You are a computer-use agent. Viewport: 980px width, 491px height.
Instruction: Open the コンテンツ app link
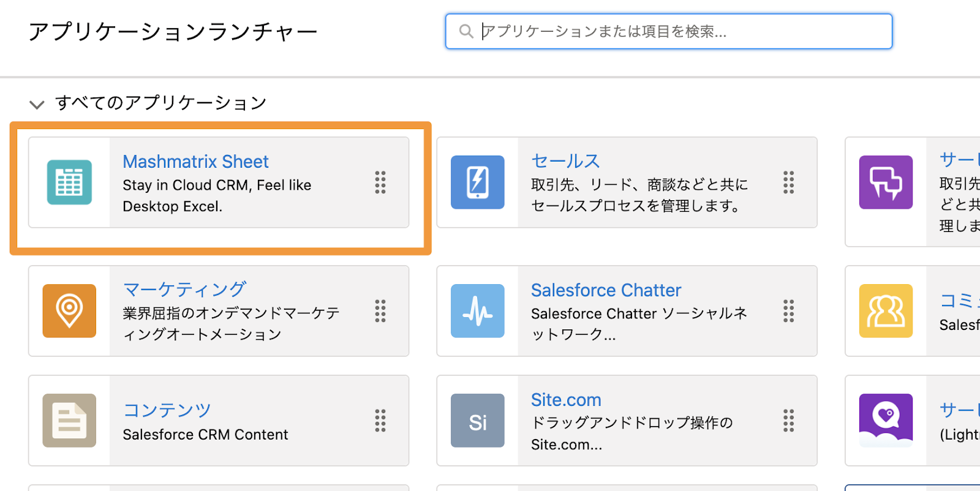pos(167,410)
